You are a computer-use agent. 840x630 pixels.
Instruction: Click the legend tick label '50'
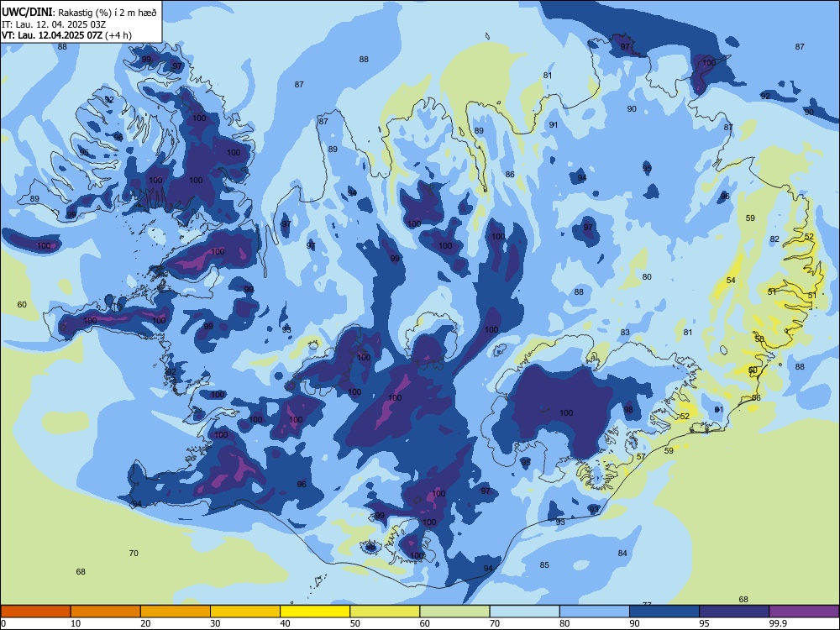click(355, 623)
